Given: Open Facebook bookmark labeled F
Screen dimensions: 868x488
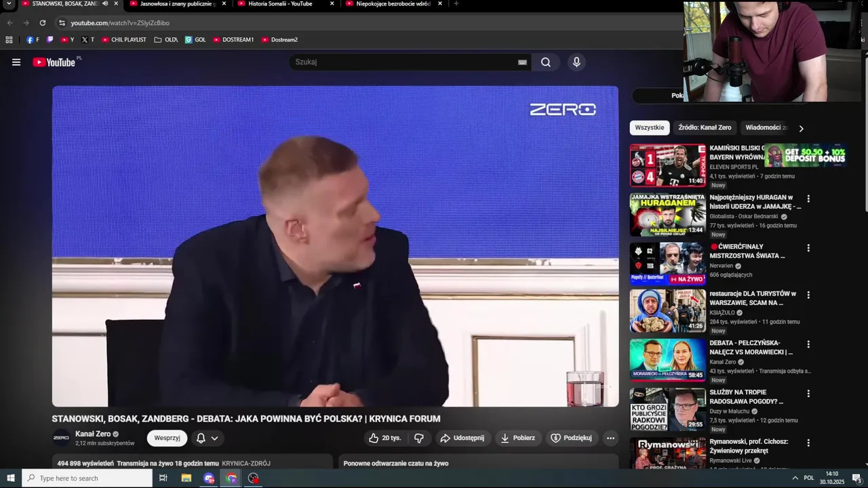Looking at the screenshot, I should point(33,40).
